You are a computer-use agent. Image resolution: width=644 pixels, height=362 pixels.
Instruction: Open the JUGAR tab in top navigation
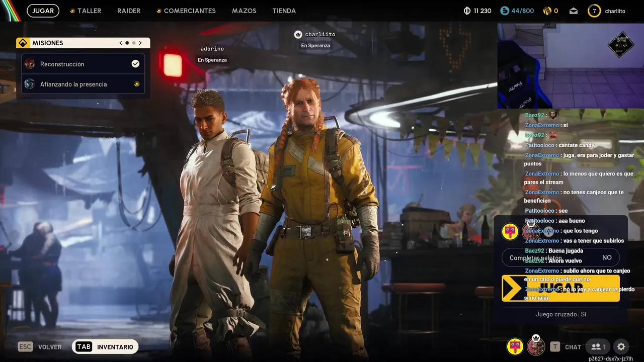coord(43,11)
